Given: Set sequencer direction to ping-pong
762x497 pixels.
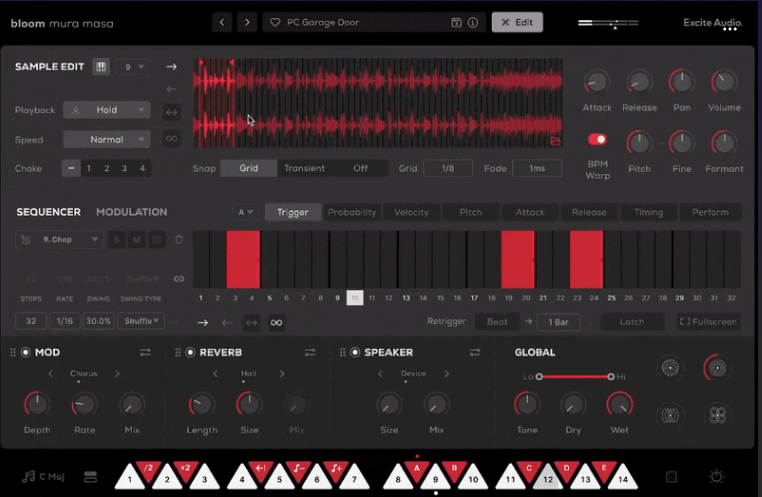Looking at the screenshot, I should click(251, 323).
